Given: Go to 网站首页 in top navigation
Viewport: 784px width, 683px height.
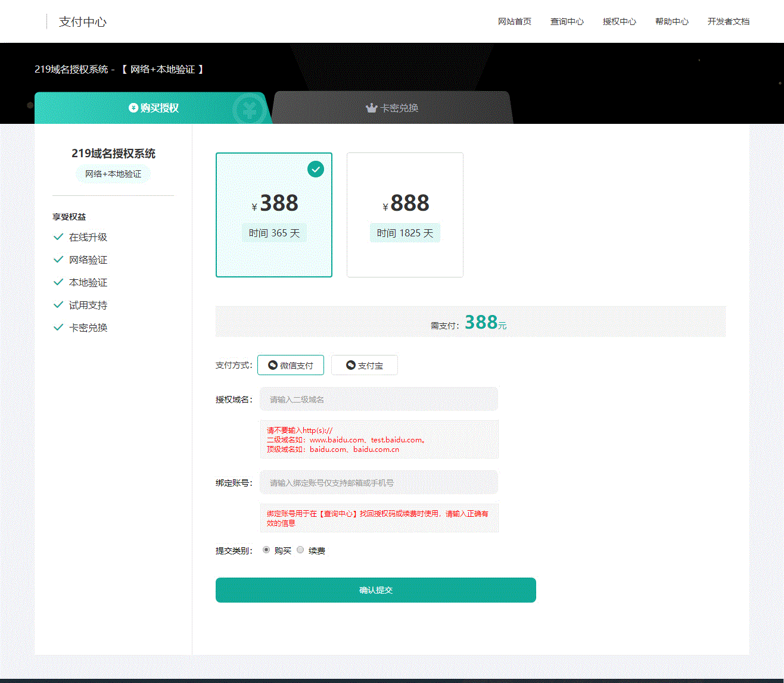Looking at the screenshot, I should tap(514, 21).
